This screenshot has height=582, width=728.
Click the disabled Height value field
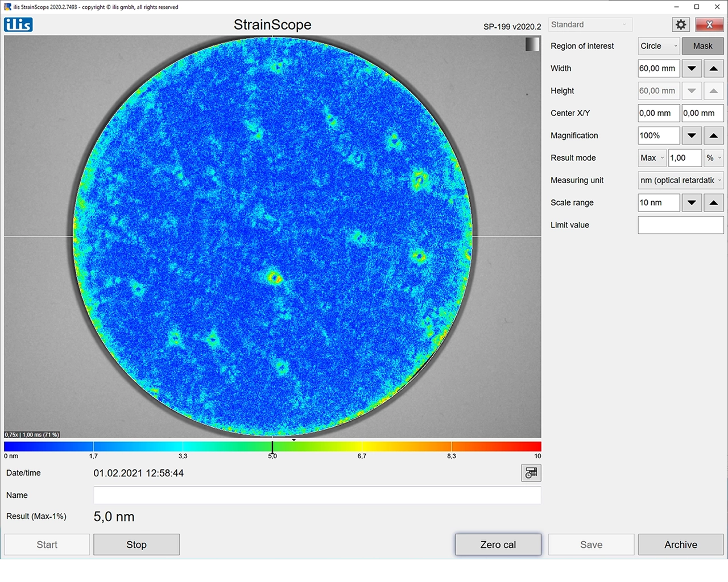coord(659,90)
